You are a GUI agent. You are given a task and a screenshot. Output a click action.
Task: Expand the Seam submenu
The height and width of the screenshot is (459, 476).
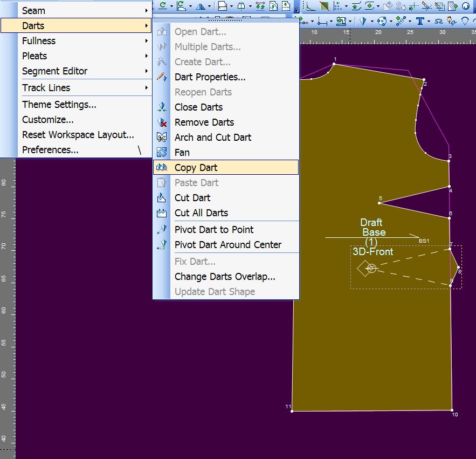[76, 11]
